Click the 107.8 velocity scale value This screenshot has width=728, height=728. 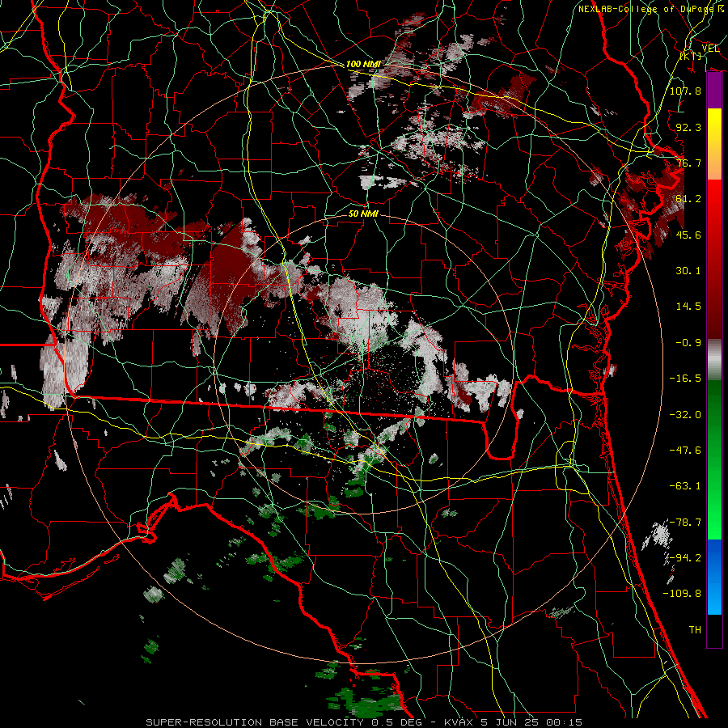(x=685, y=91)
